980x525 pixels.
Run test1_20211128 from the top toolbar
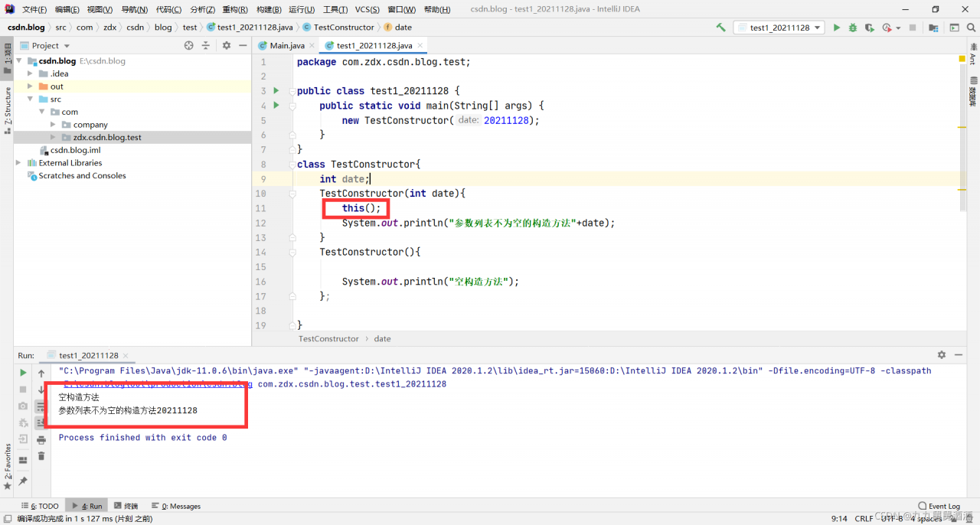click(x=838, y=28)
